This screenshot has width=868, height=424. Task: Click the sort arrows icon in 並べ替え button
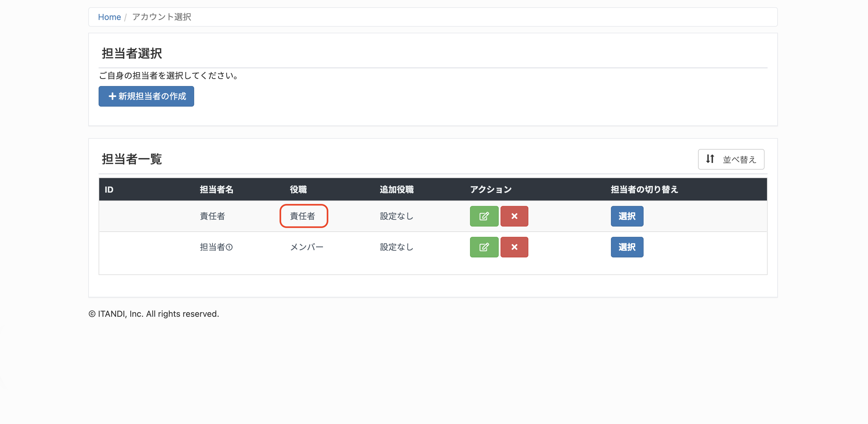pyautogui.click(x=710, y=159)
